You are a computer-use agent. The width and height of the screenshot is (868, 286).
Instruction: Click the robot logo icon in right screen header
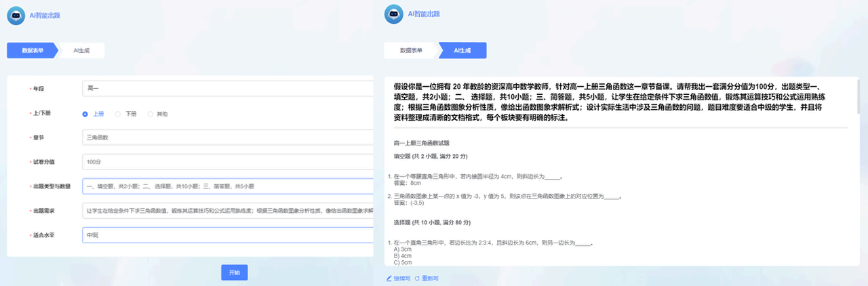pyautogui.click(x=394, y=14)
